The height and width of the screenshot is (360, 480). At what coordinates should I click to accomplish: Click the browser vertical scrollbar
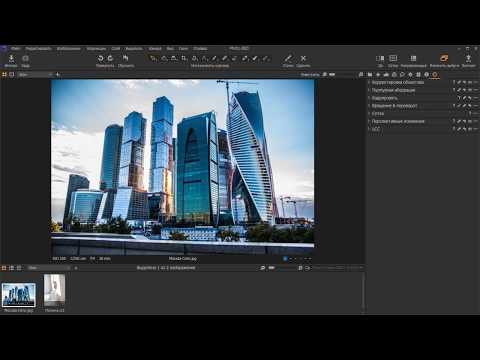[x=363, y=293]
